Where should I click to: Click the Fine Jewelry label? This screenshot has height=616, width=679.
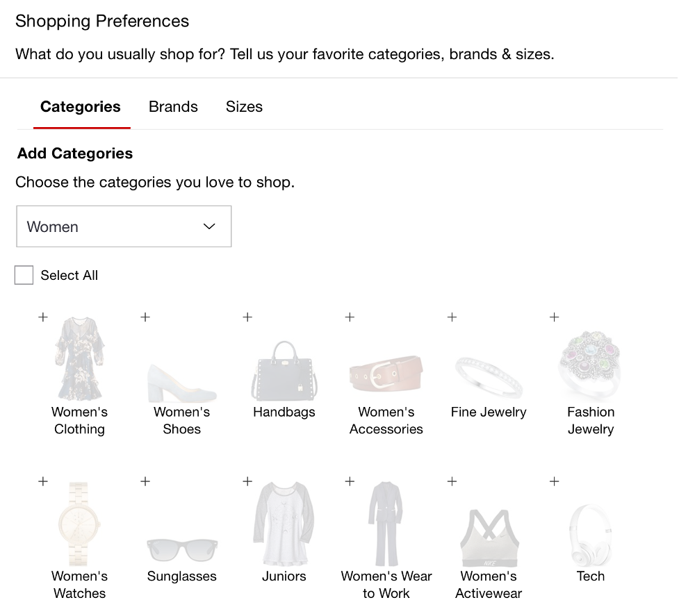click(x=489, y=412)
